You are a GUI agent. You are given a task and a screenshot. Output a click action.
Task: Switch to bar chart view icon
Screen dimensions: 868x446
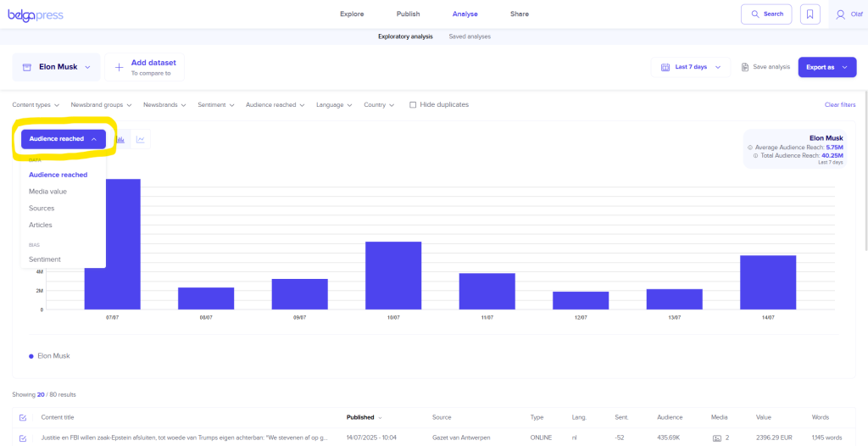coord(120,139)
